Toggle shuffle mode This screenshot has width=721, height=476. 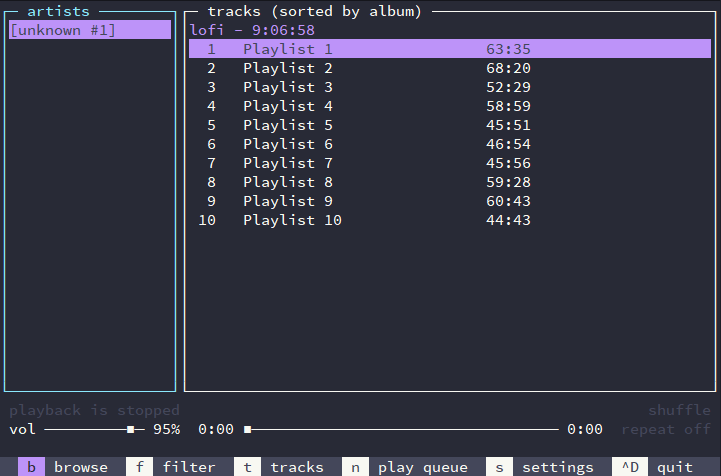(679, 410)
